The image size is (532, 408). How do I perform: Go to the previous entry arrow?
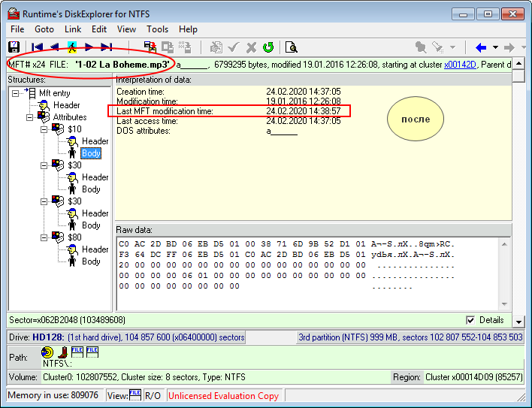click(54, 47)
